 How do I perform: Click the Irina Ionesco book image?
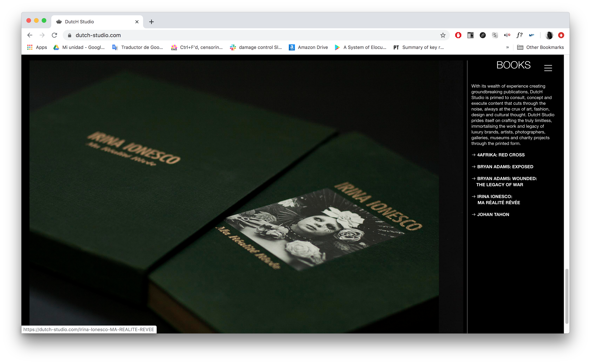246,197
